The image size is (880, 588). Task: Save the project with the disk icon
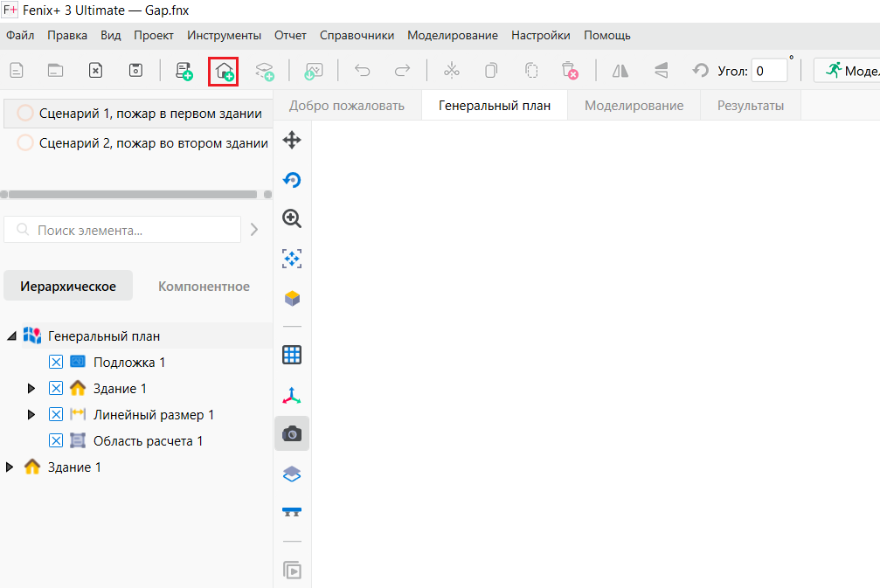[x=135, y=71]
